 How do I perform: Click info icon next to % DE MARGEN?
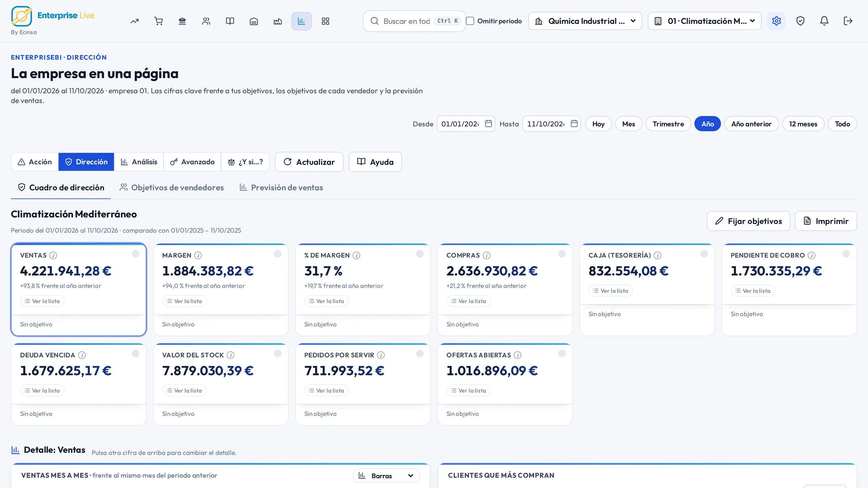click(356, 255)
